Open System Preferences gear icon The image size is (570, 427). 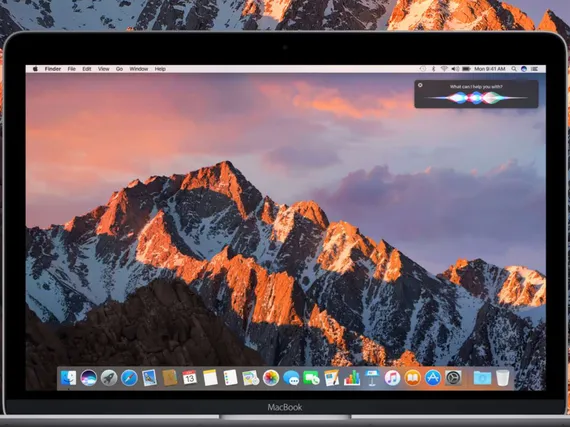(453, 378)
